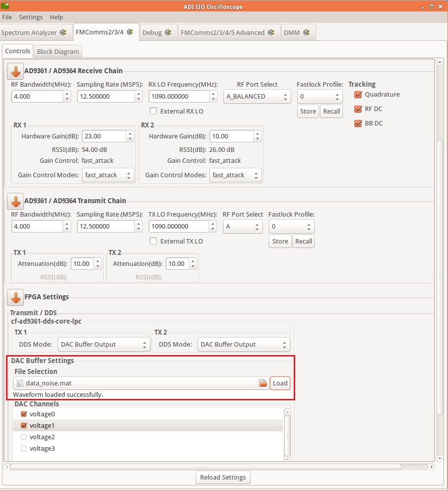Store the RX fastlock profile
Viewport: 448px width, 491px height.
point(308,111)
